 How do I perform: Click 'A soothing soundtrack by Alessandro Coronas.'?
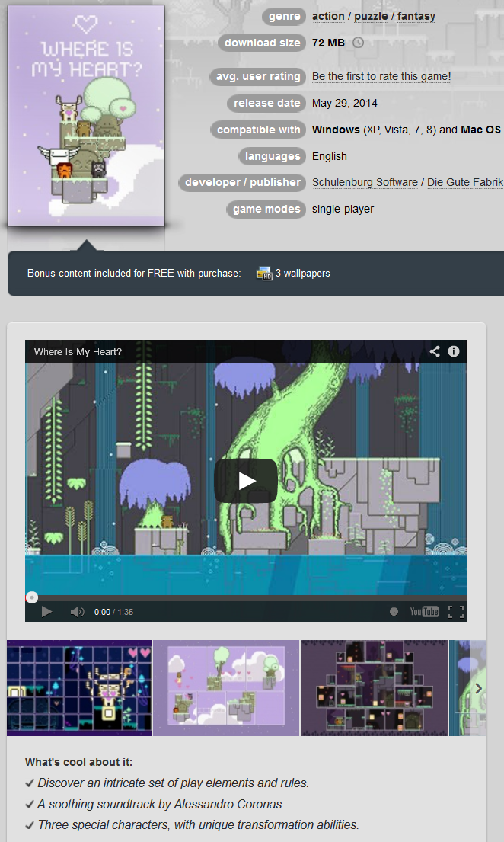pyautogui.click(x=161, y=804)
